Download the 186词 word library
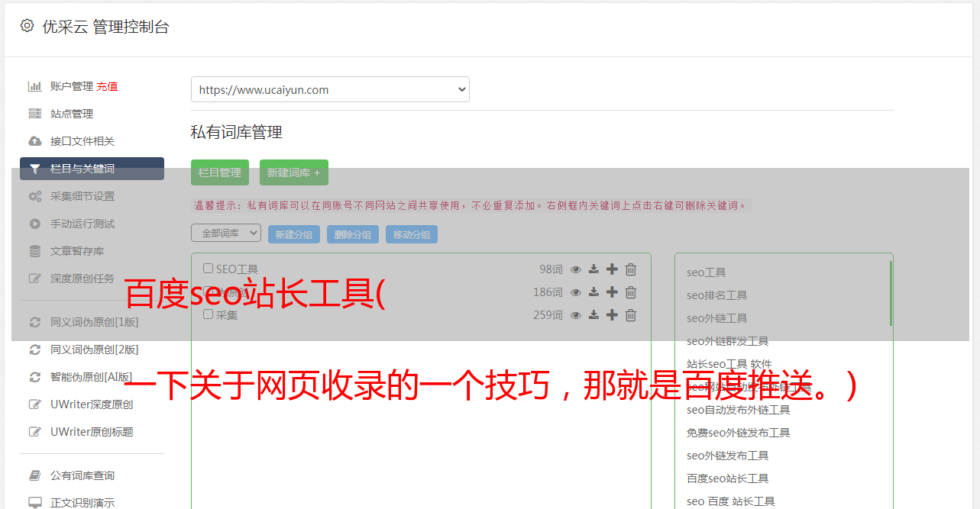Viewport: 980px width, 509px height. 594,292
